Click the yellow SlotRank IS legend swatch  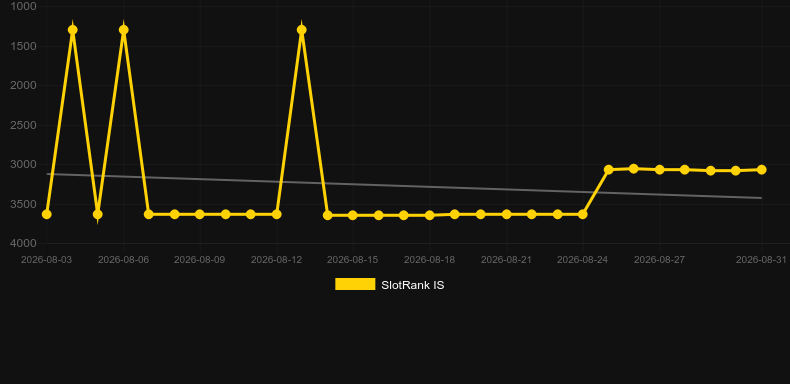(355, 284)
